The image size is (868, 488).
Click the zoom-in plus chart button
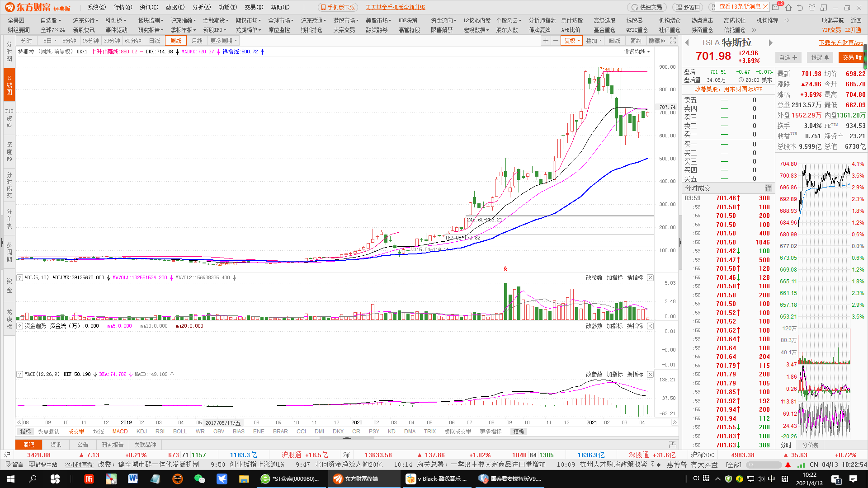tap(546, 41)
